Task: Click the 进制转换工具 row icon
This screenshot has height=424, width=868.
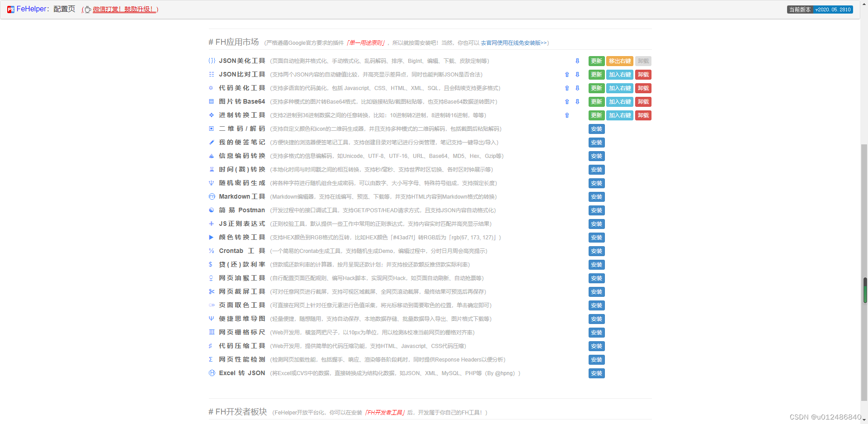Action: tap(211, 115)
